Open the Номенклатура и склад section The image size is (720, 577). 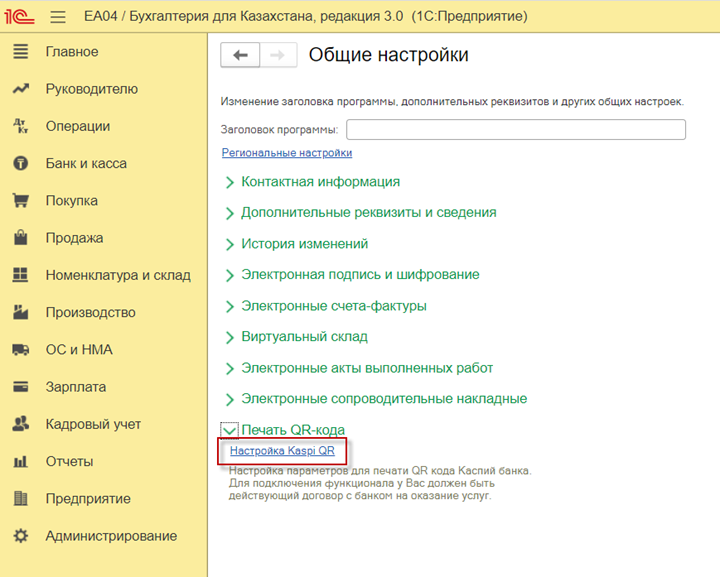click(x=118, y=275)
